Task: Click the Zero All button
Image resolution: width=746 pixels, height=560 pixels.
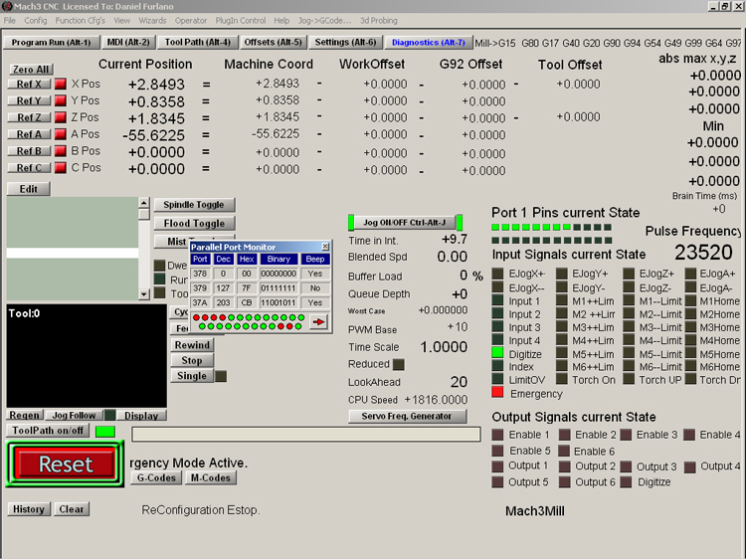Action: 31,70
